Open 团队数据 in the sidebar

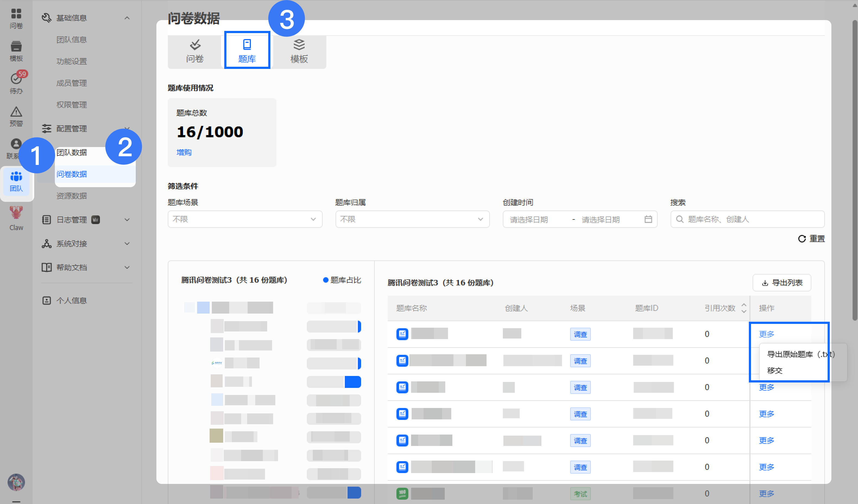click(x=71, y=152)
